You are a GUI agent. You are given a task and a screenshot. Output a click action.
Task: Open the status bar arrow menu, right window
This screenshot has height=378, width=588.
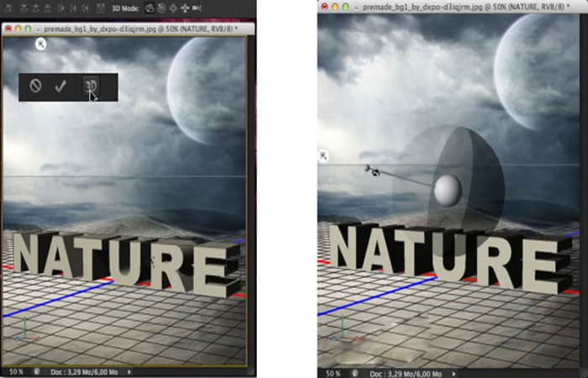point(454,374)
